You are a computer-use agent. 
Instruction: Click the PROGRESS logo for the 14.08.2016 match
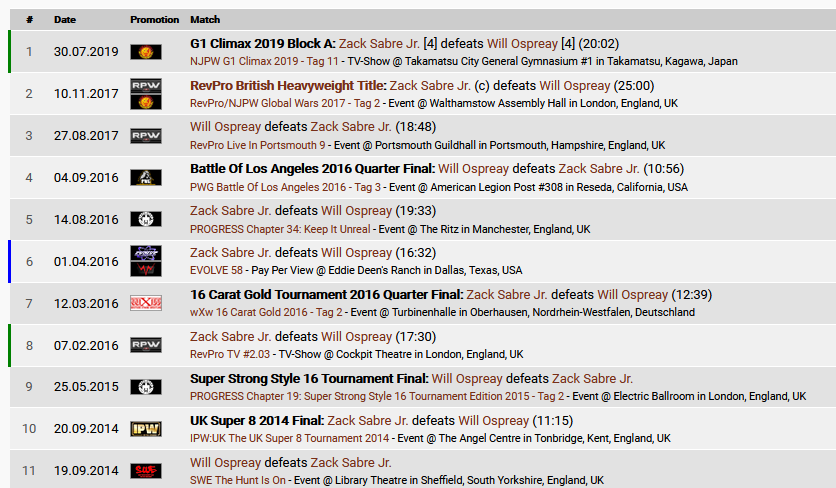tap(145, 220)
